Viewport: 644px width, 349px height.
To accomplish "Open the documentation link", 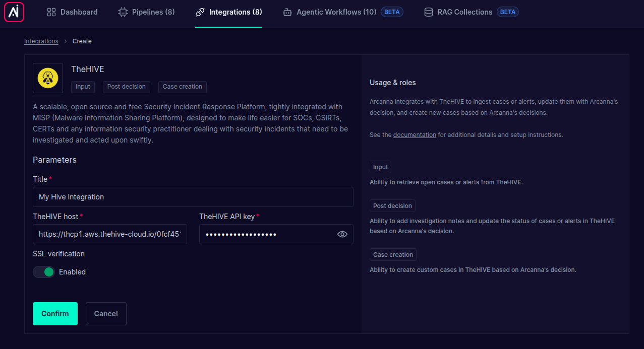I will (x=415, y=135).
